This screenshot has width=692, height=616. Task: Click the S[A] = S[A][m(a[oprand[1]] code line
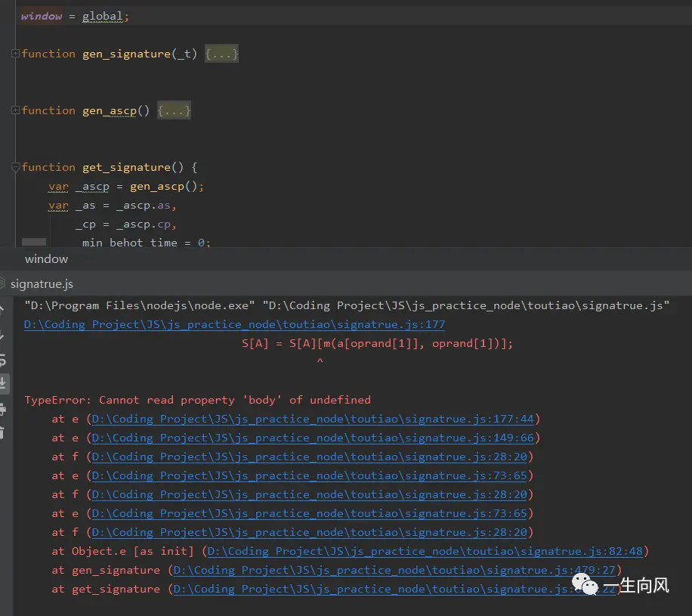[377, 344]
